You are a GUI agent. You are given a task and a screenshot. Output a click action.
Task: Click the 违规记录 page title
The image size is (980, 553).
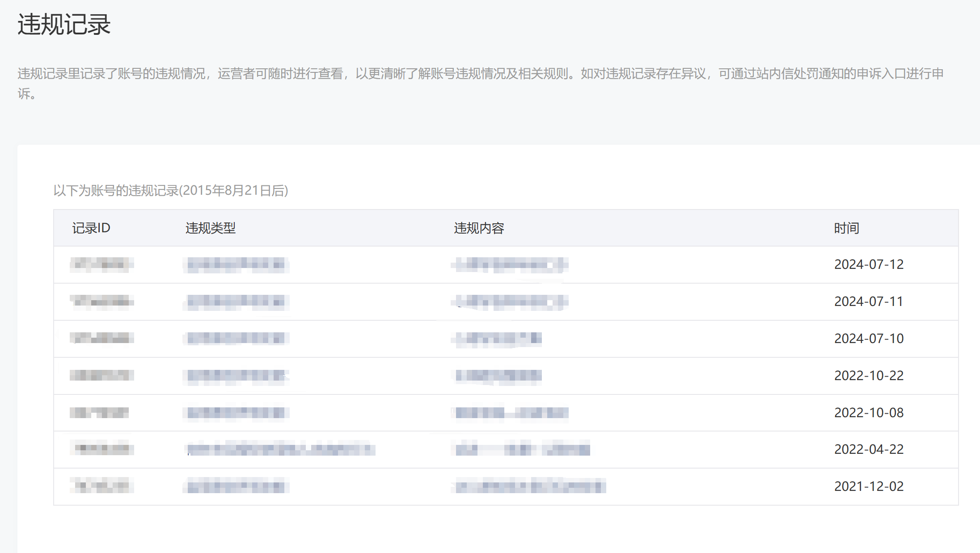(x=64, y=24)
